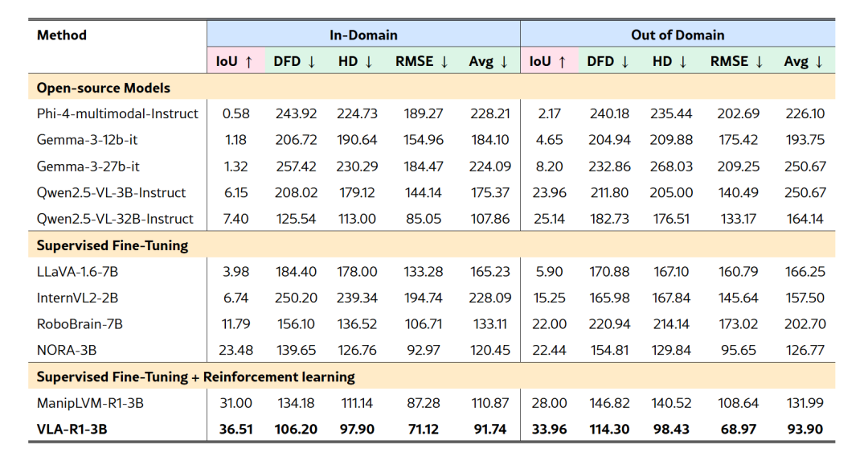Click the bold 36.51 IoU value
868x465 pixels.
tap(235, 430)
